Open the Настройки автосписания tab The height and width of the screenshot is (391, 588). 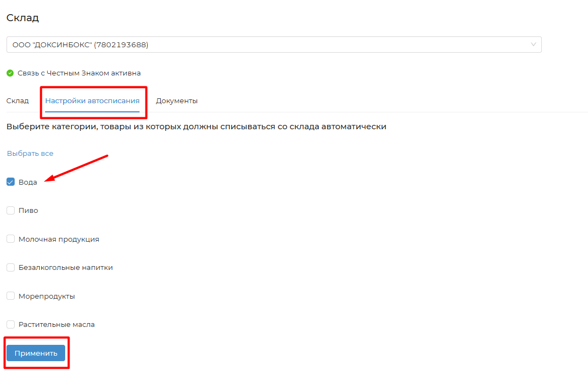(92, 101)
